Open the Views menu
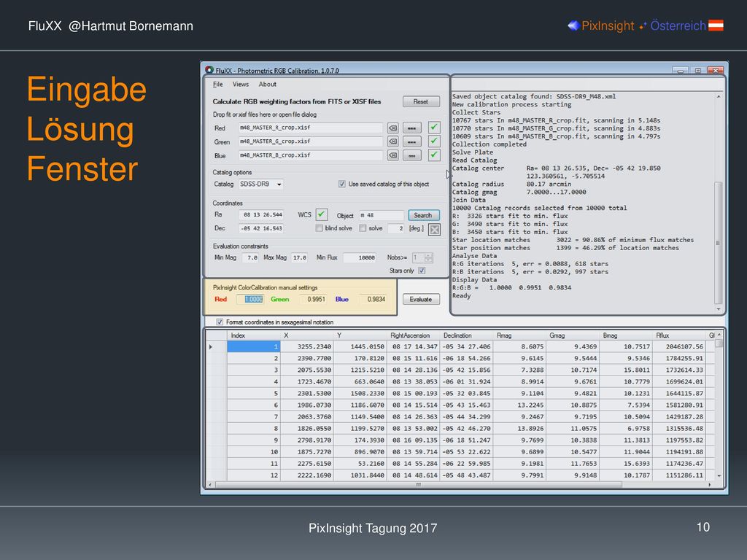Viewport: 747px width, 560px height. pos(241,85)
